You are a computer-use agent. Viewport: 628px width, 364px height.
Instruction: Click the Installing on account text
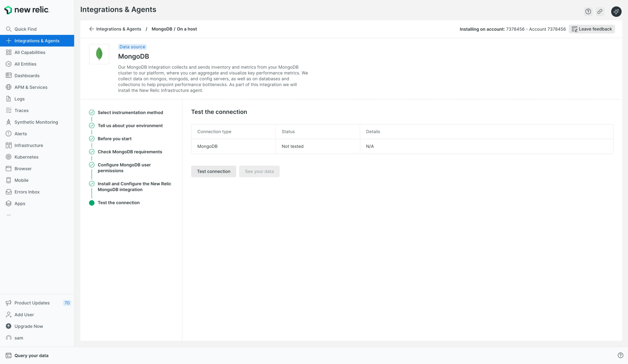tap(513, 29)
